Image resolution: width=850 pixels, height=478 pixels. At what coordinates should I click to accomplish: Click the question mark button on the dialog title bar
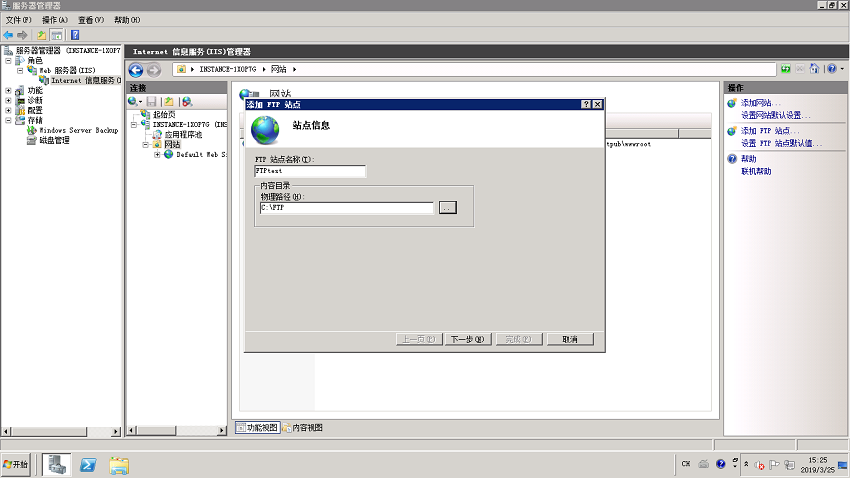pyautogui.click(x=586, y=104)
